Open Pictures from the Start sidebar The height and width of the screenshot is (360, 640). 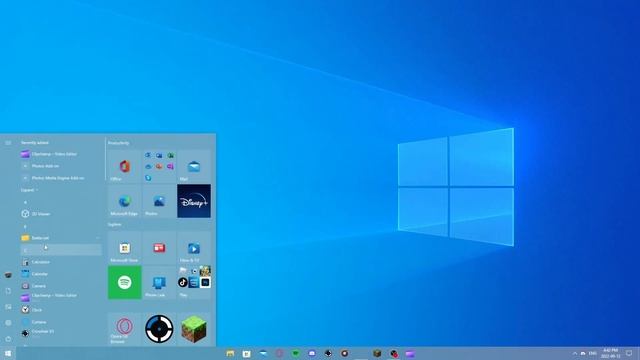click(8, 307)
